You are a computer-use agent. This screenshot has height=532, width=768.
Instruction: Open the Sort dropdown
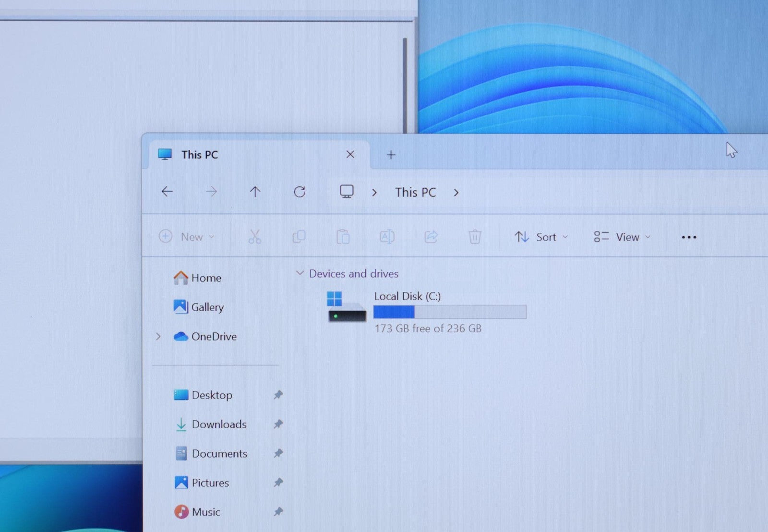pyautogui.click(x=541, y=237)
